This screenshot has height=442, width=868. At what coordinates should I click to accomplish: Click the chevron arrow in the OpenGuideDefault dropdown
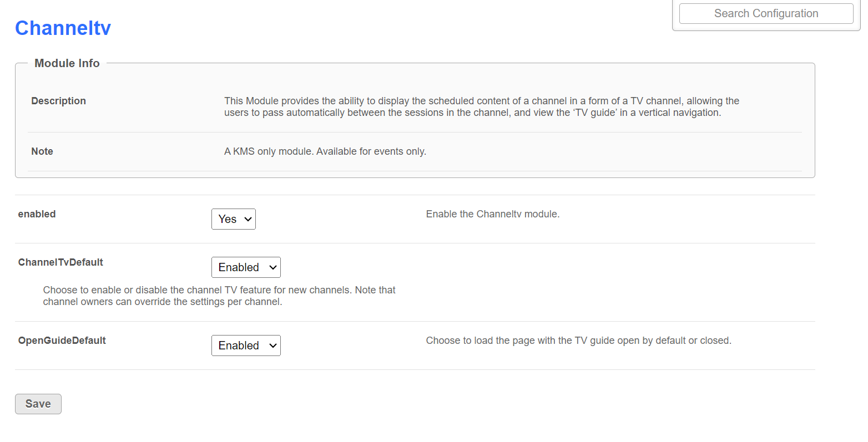coord(272,346)
